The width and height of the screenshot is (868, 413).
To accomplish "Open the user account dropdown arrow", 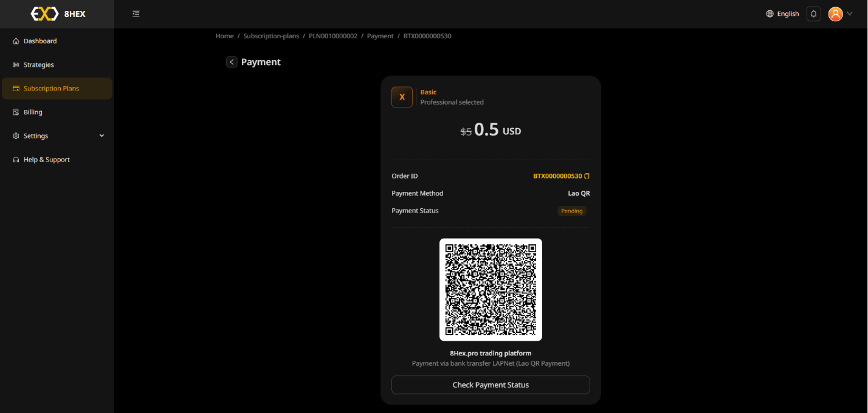I will click(x=850, y=14).
